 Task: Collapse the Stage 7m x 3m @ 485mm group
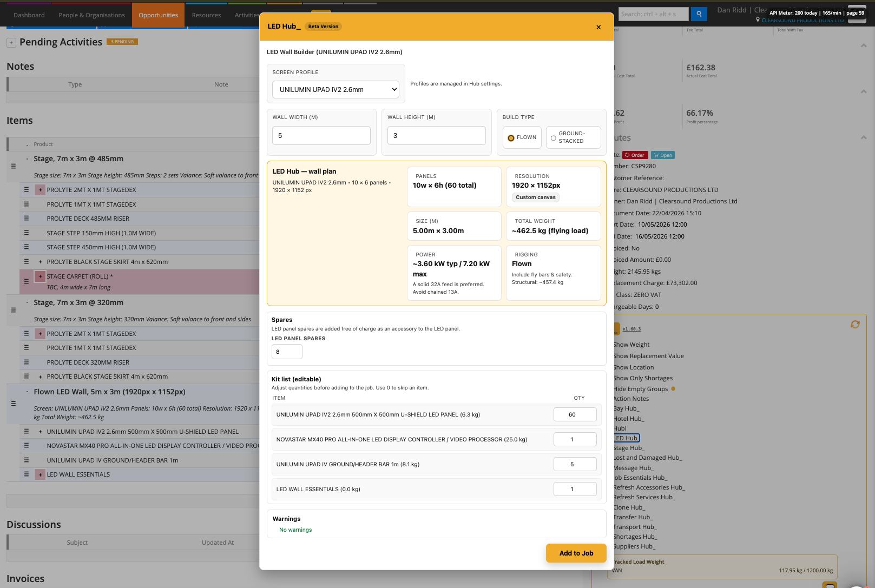(x=27, y=158)
